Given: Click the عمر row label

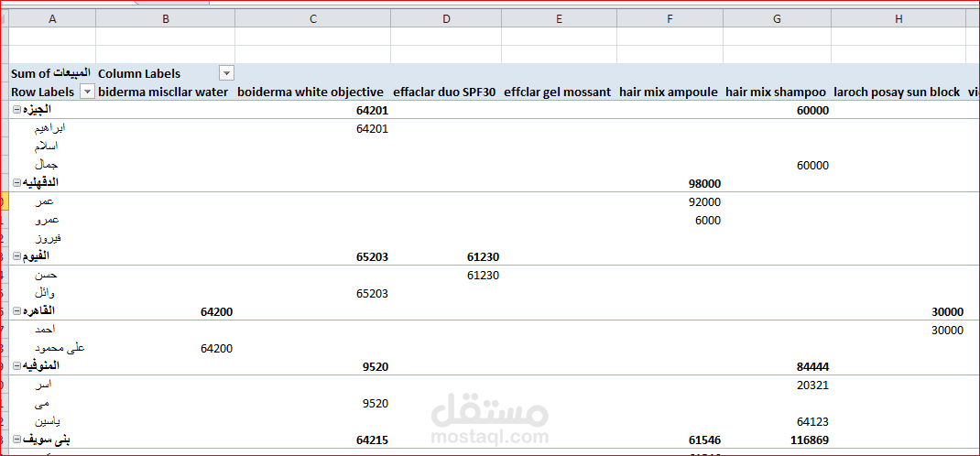Looking at the screenshot, I should [x=44, y=201].
